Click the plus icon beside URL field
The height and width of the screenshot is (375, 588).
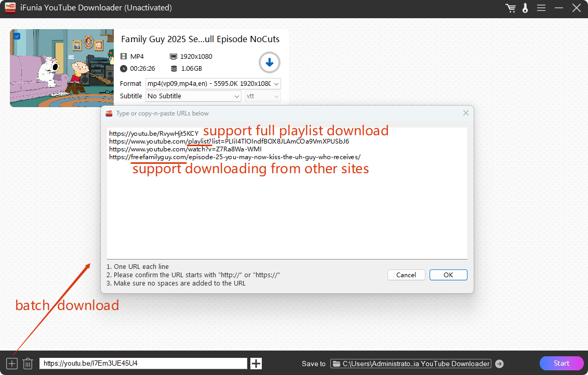pyautogui.click(x=256, y=364)
